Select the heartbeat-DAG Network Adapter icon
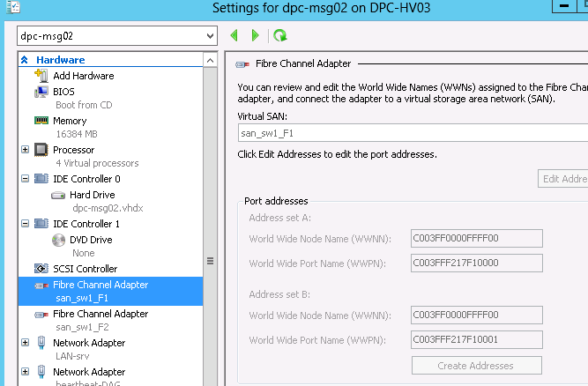This screenshot has height=386, width=588. tap(41, 372)
